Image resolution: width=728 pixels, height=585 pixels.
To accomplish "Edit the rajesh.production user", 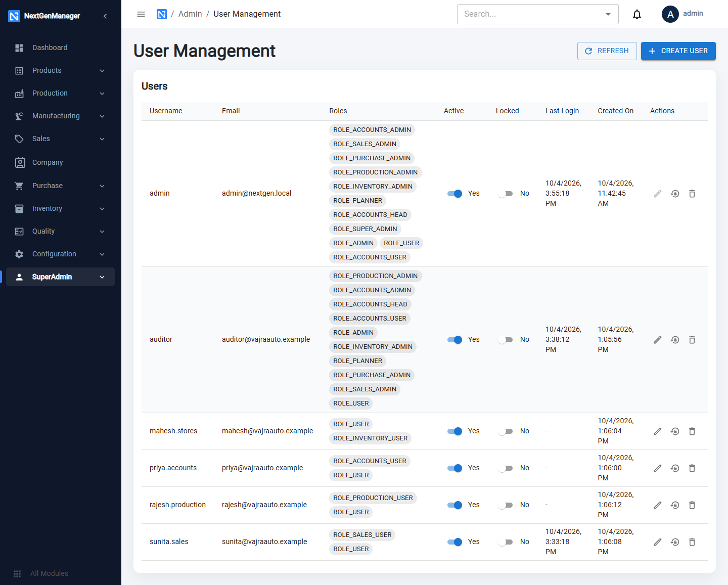I will 658,505.
